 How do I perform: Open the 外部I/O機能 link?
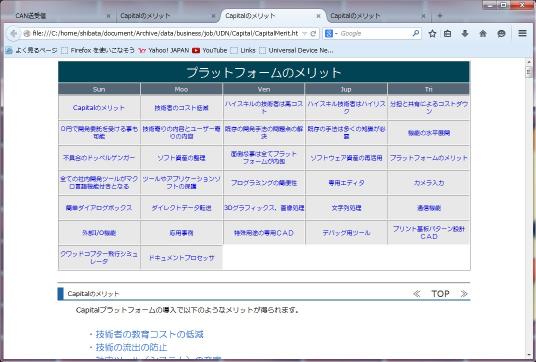[x=99, y=233]
